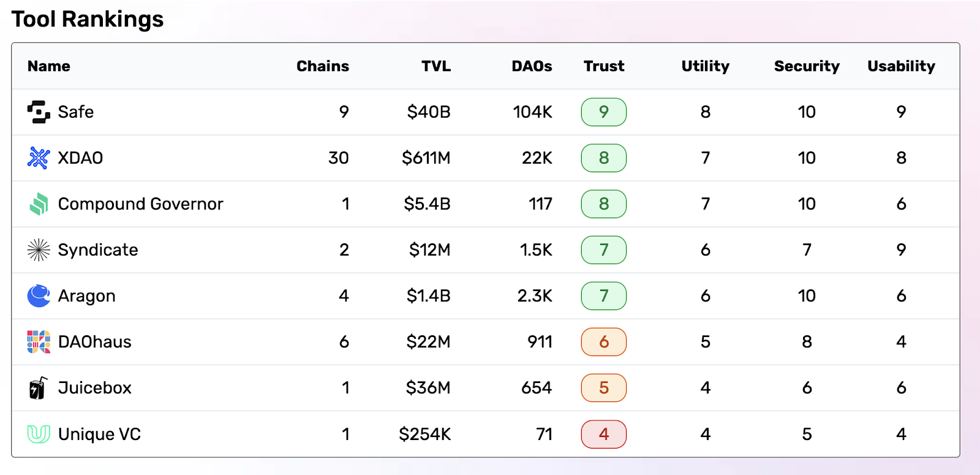Image resolution: width=980 pixels, height=475 pixels.
Task: Select the Juicebox juice carton icon
Action: click(39, 388)
